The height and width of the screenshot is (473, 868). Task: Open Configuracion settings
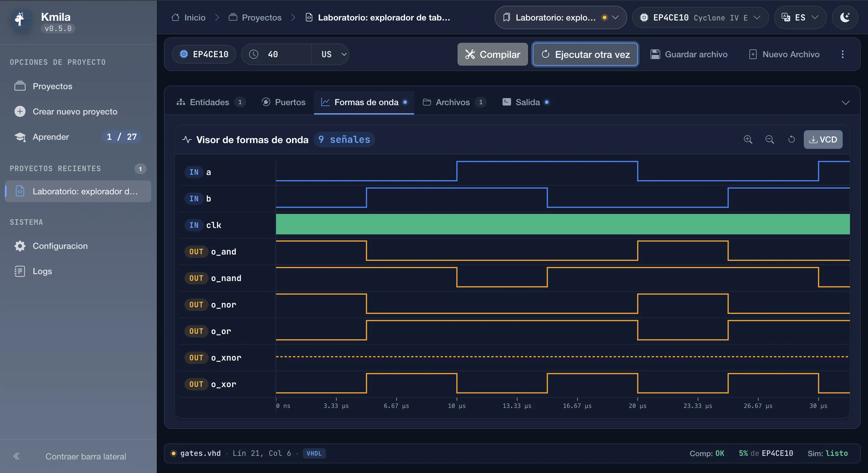pos(78,246)
